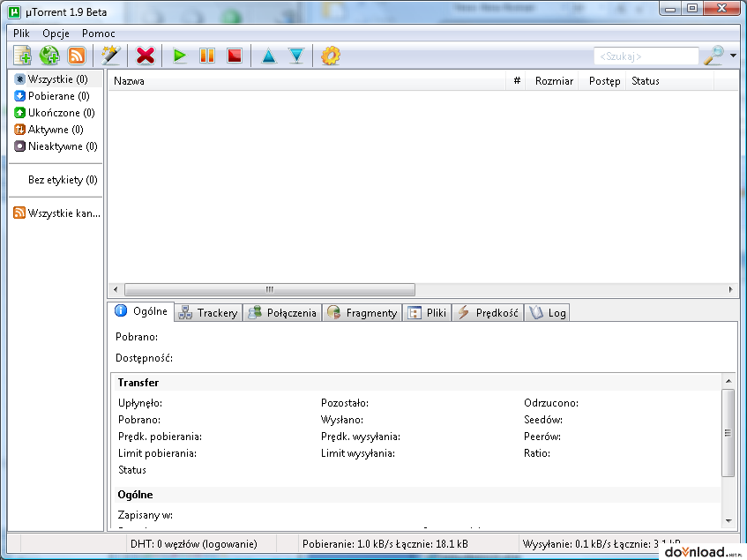Select Aktywne (0) category

(x=56, y=130)
